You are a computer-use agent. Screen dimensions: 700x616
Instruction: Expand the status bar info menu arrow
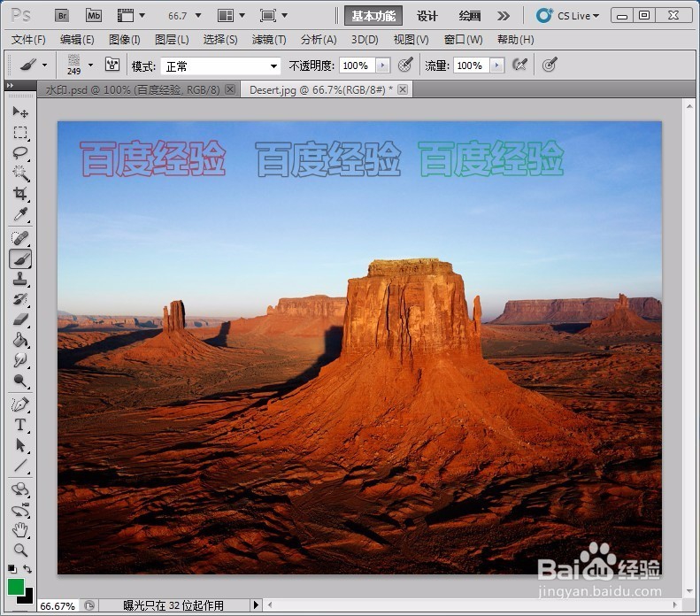pos(256,605)
